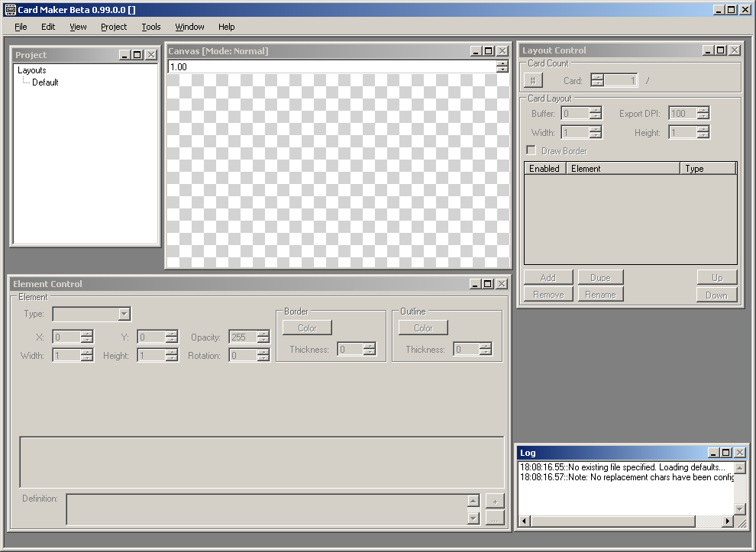Open the Outline Color picker button
Screen dimensions: 756x552
[x=423, y=328]
